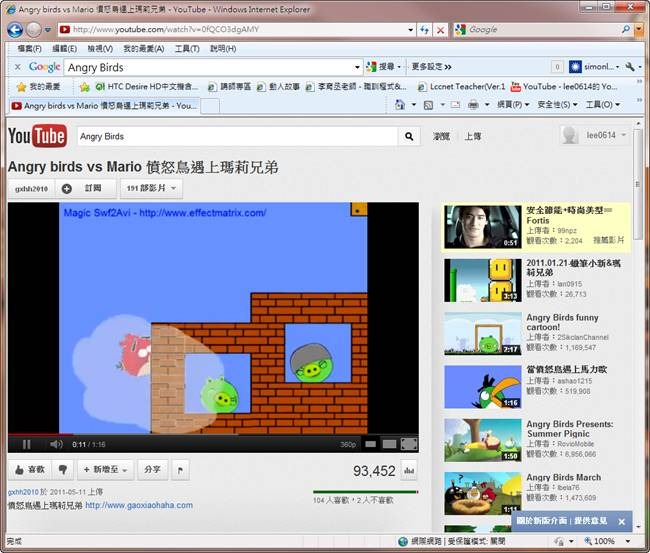Open the 新增至 add-to dropdown
Viewport: 650px width, 553px height.
pyautogui.click(x=105, y=470)
